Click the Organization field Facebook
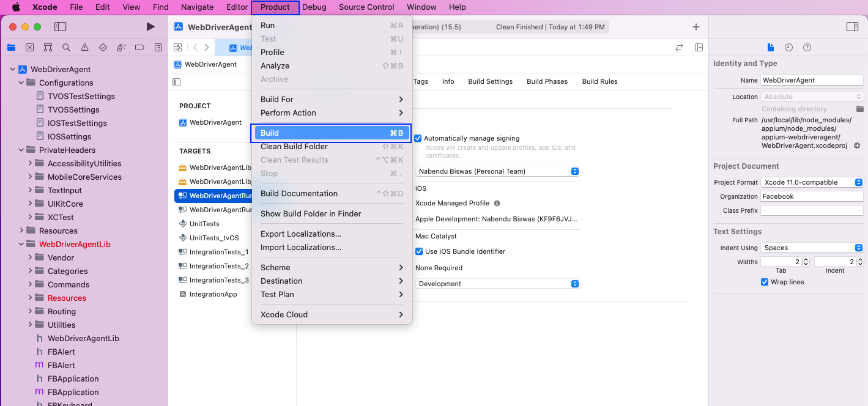 coord(812,196)
